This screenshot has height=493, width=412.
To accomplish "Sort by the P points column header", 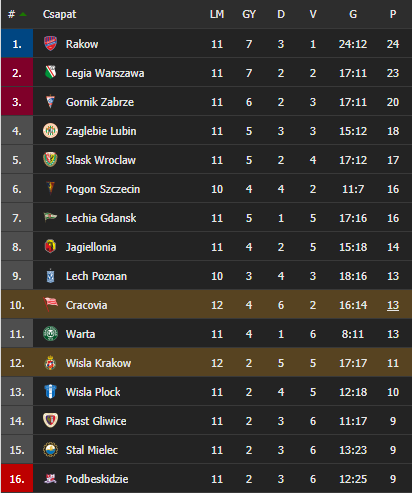I will point(393,14).
